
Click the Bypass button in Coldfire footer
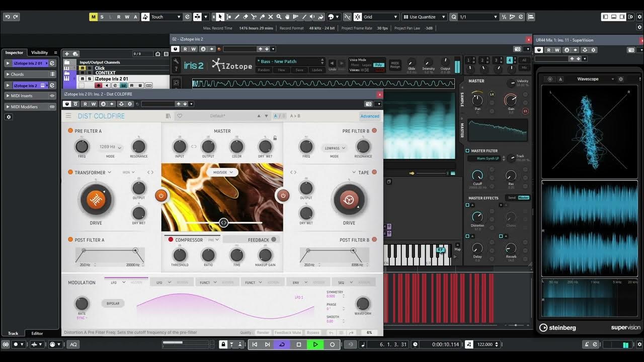tap(313, 332)
